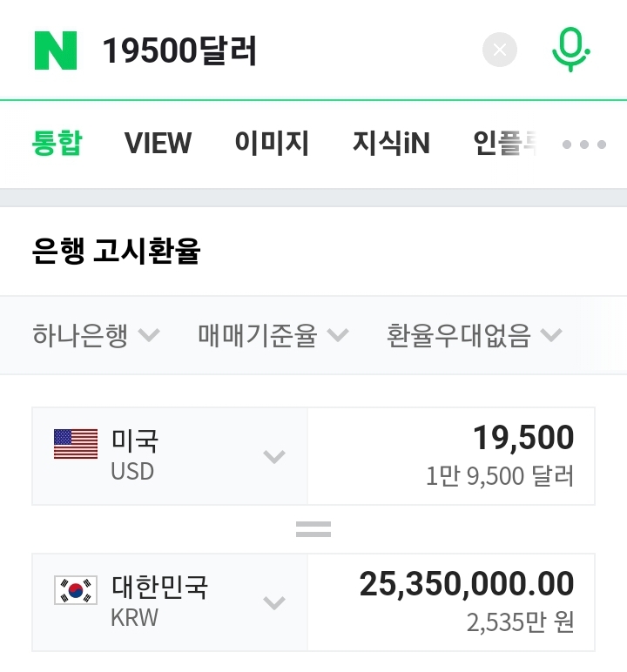The height and width of the screenshot is (672, 627).
Task: Switch to the 이미지 tab
Action: (x=272, y=143)
